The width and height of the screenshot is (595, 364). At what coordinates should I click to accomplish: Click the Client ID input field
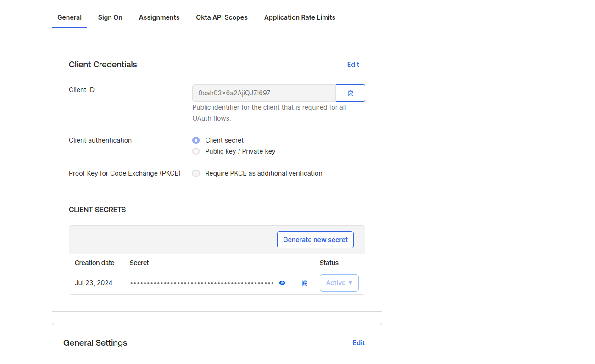(x=264, y=93)
